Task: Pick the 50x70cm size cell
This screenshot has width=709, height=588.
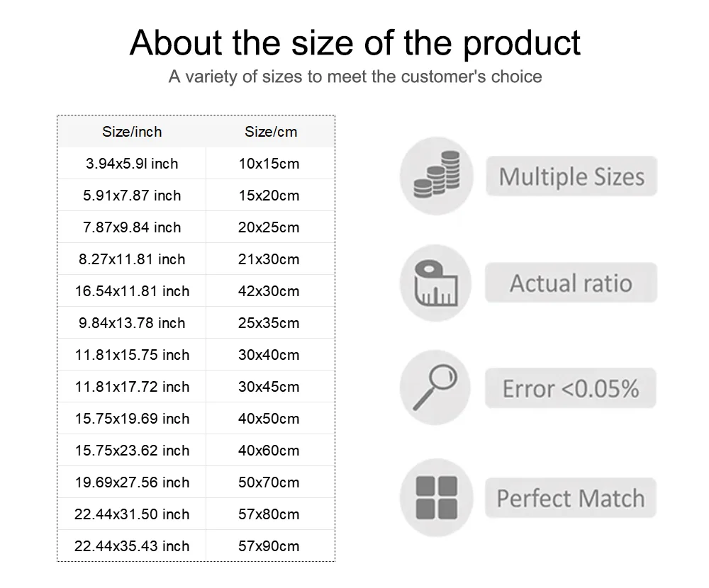Action: pyautogui.click(x=269, y=482)
